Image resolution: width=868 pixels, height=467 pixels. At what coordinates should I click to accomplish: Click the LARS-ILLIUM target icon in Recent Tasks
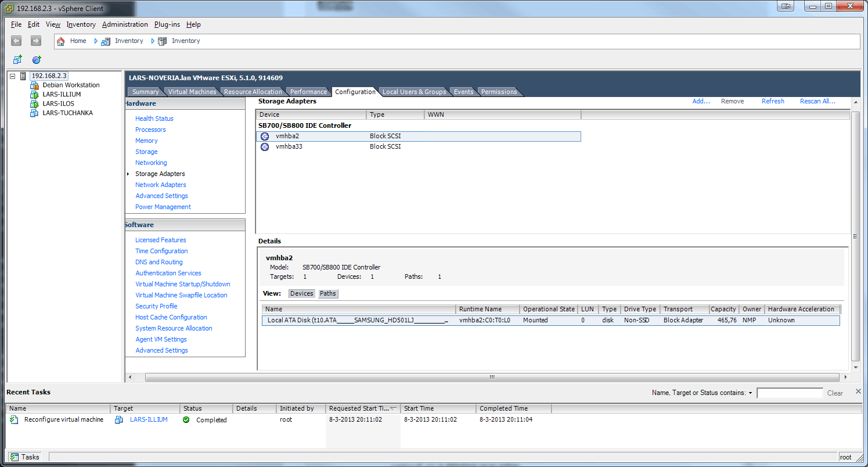coord(119,419)
